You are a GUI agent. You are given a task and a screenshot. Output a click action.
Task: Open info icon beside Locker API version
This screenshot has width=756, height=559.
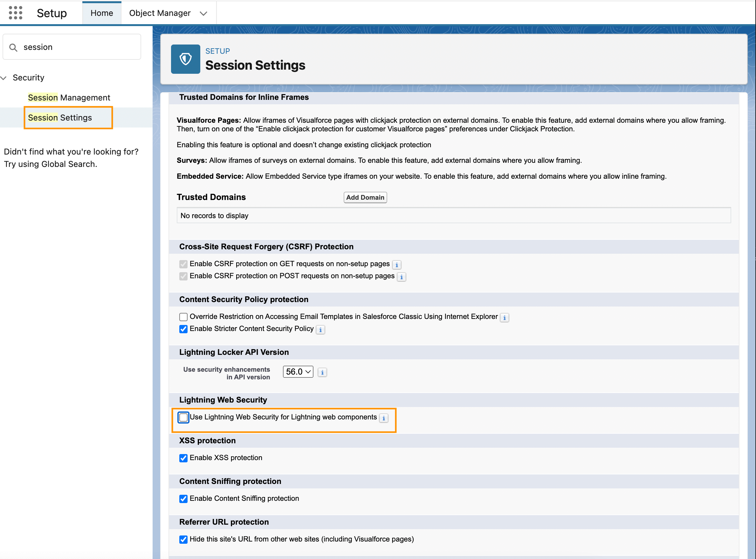pyautogui.click(x=322, y=372)
